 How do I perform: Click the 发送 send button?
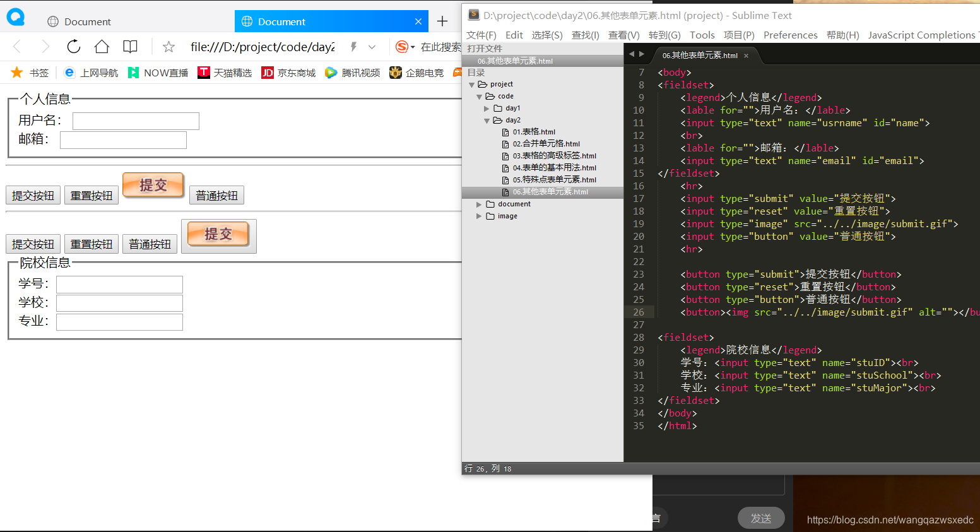point(761,518)
